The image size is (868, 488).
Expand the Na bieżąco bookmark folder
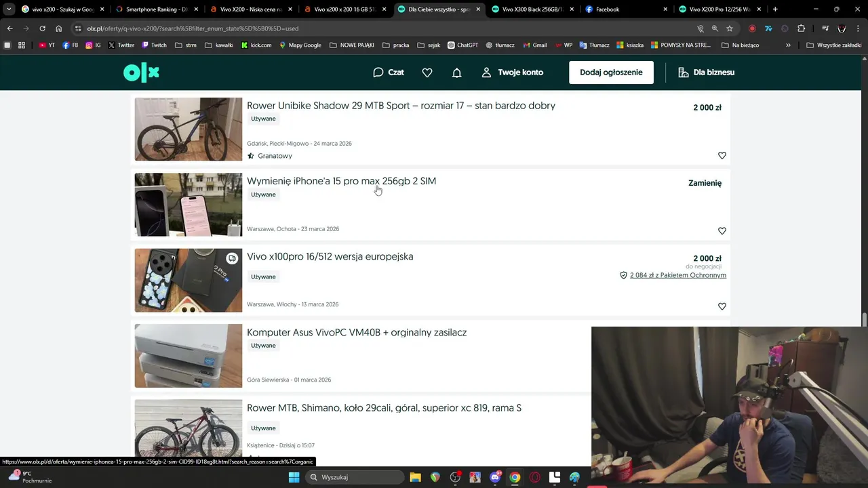[x=740, y=45]
